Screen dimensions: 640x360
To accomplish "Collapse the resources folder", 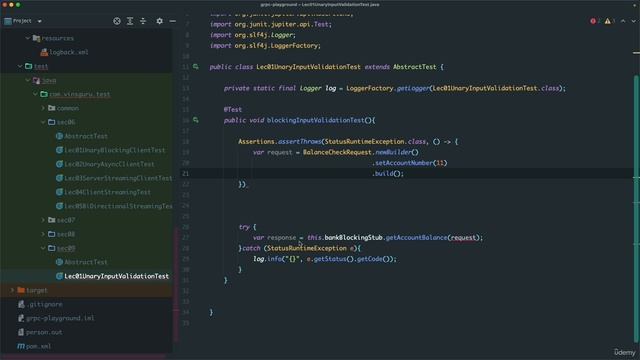I will point(28,38).
